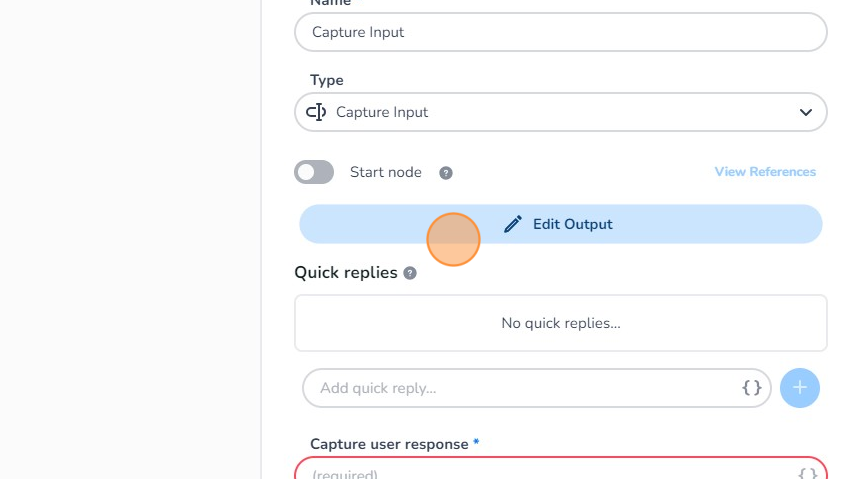This screenshot has height=479, width=860.
Task: Insert variable via braces in quick reply field
Action: coord(752,387)
